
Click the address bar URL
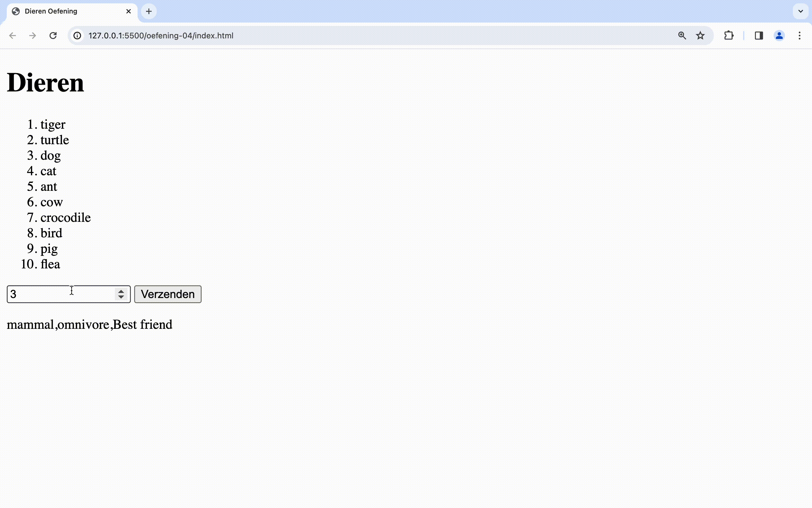coord(161,36)
